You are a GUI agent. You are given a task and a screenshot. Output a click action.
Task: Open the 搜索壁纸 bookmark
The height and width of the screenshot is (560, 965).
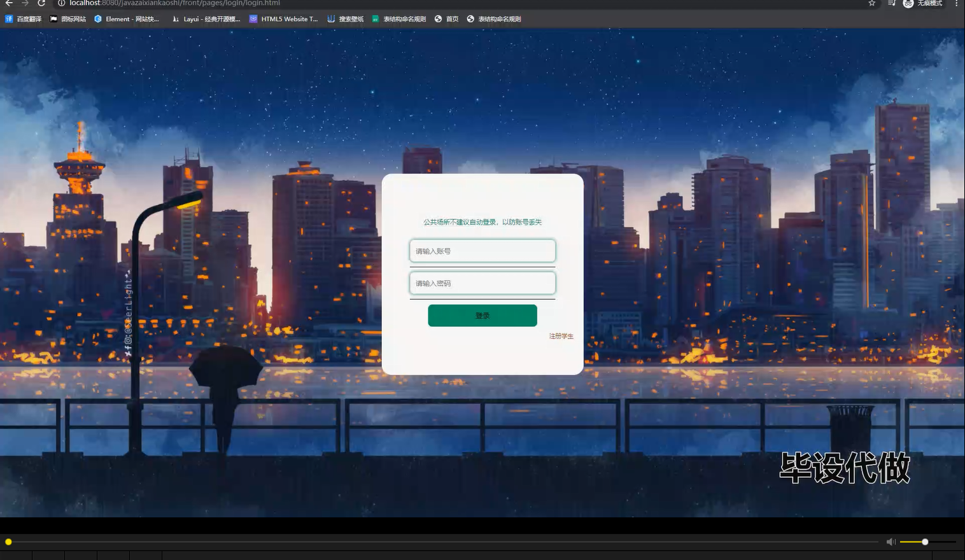click(346, 18)
